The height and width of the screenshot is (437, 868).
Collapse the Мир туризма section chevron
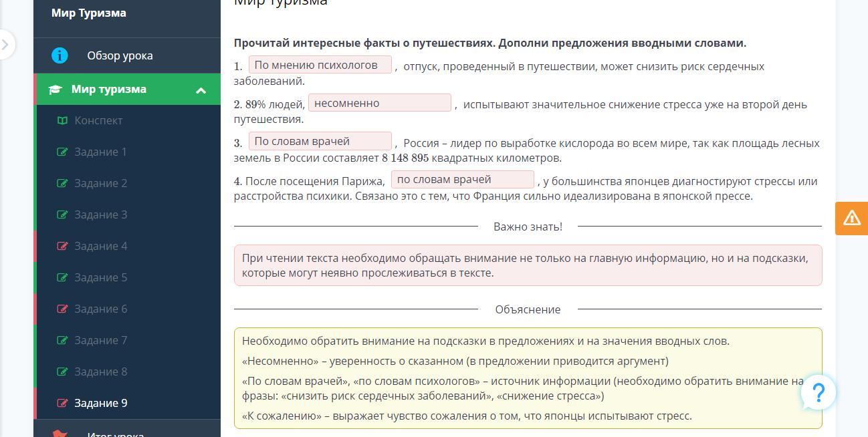click(201, 90)
